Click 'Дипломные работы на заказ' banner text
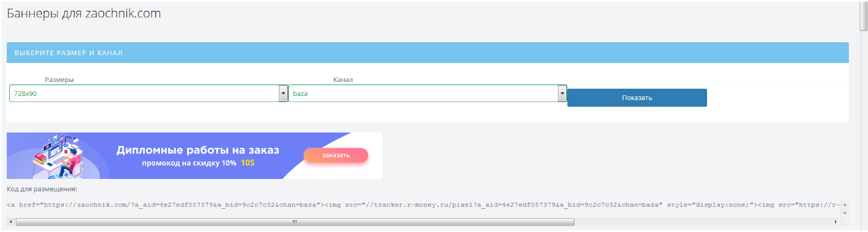This screenshot has width=868, height=232. (x=198, y=150)
